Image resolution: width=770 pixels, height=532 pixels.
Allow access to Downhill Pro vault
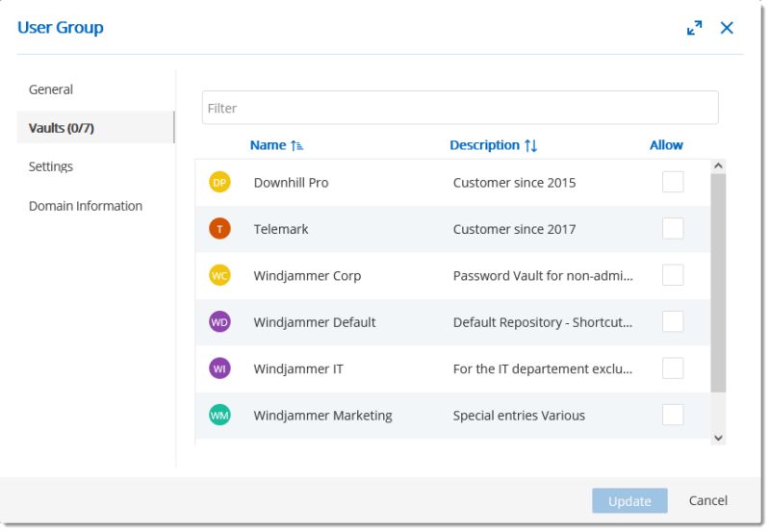pos(673,182)
